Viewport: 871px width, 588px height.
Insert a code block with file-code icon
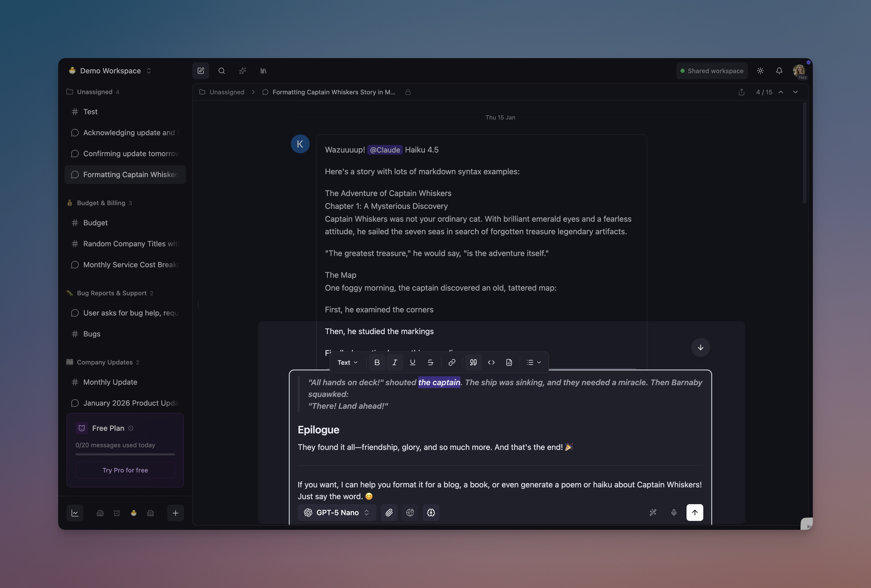(x=509, y=362)
